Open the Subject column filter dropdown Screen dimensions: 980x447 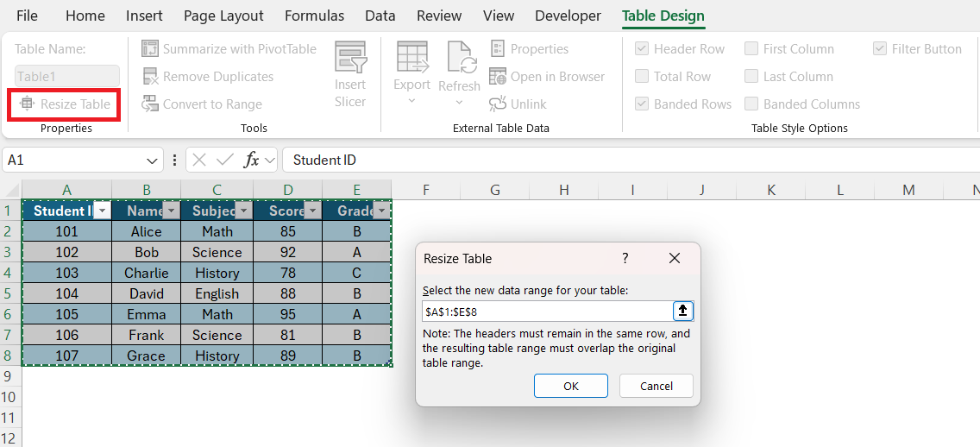point(244,211)
